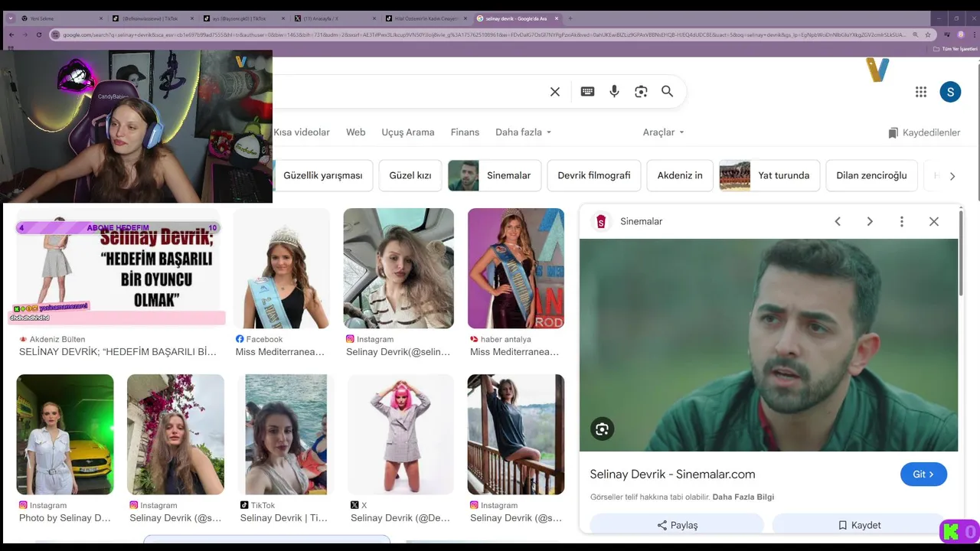980x551 pixels.
Task: Select the Yat turunda chip
Action: (769, 175)
